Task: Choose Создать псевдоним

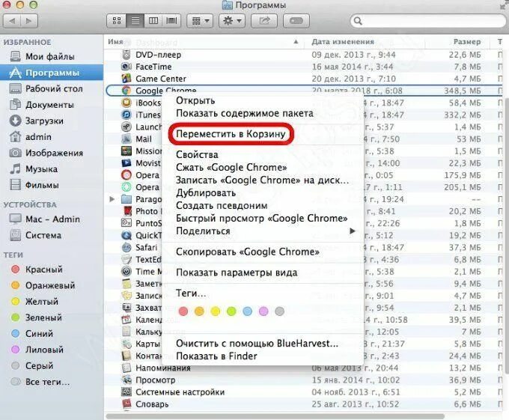Action: pos(262,205)
